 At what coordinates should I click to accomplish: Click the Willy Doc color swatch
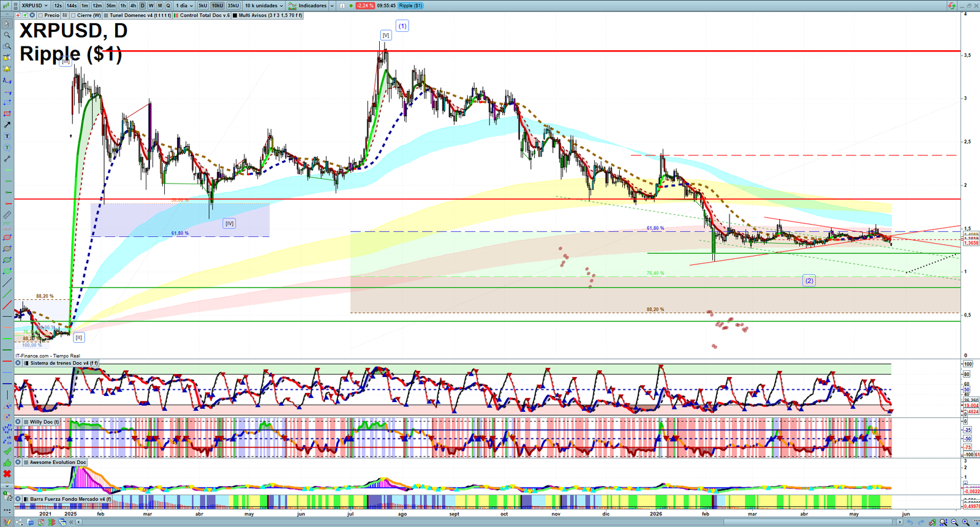coord(26,422)
